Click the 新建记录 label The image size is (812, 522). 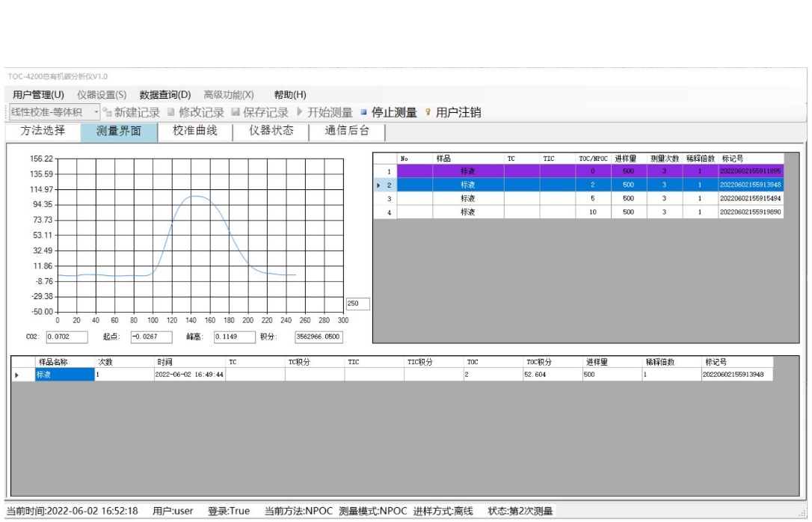click(x=138, y=112)
